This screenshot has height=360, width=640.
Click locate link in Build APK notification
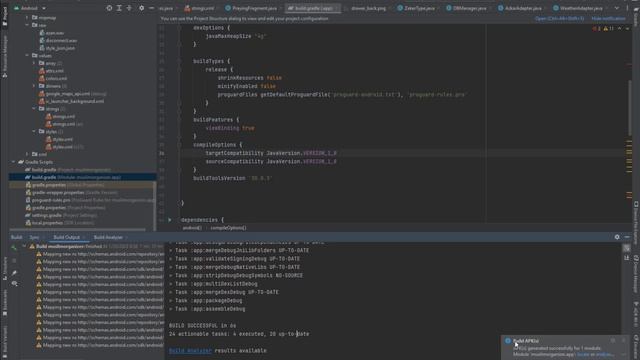pos(582,354)
